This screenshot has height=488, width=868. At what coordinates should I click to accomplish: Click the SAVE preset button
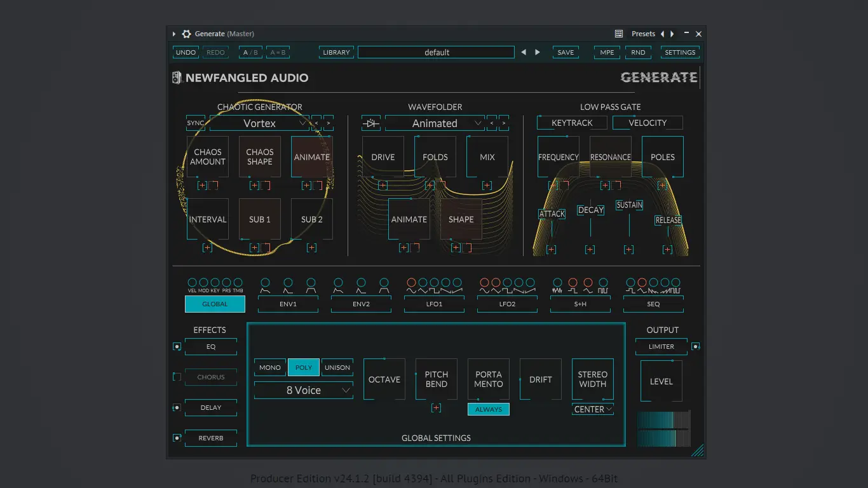pos(565,52)
